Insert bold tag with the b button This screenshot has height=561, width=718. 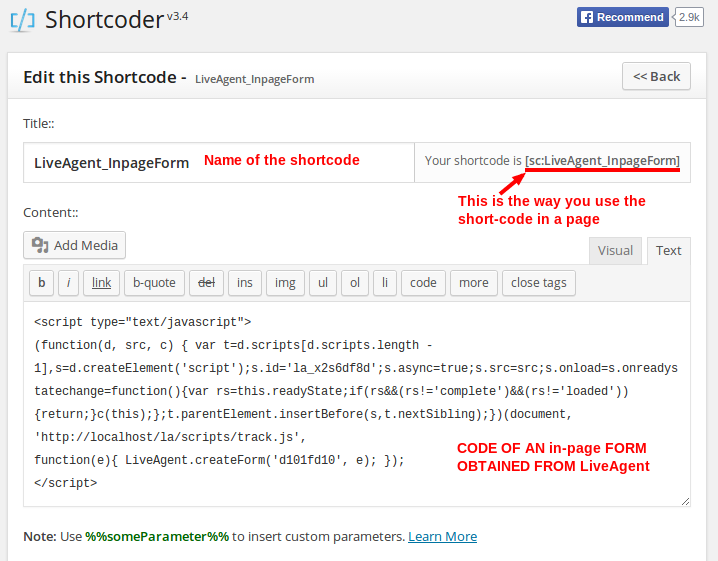pos(42,283)
